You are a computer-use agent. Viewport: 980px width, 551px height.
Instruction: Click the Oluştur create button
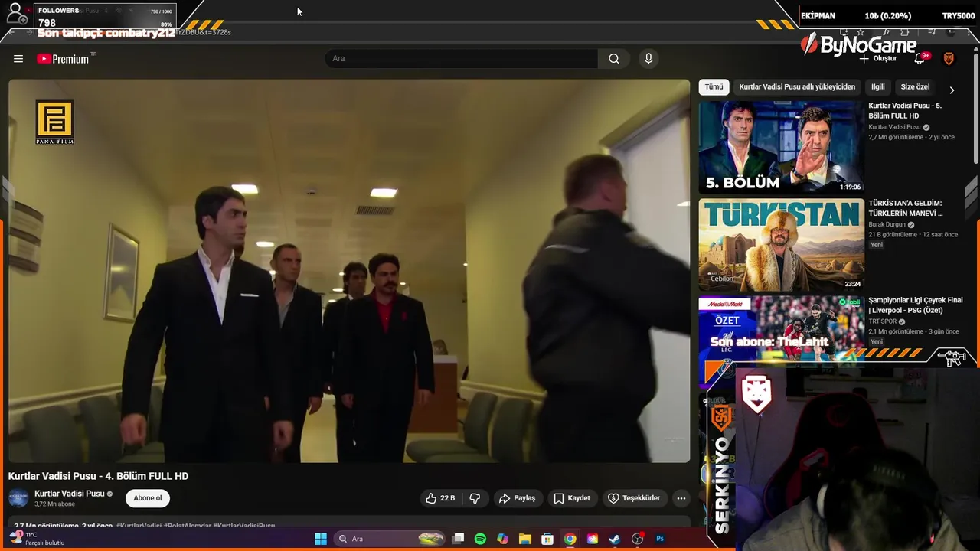point(877,59)
